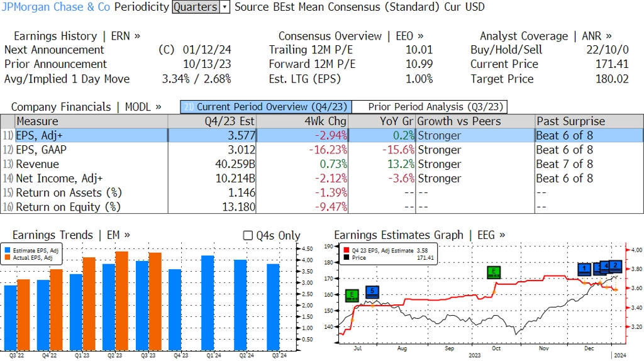Select the EPS, GAAP row

point(322,150)
